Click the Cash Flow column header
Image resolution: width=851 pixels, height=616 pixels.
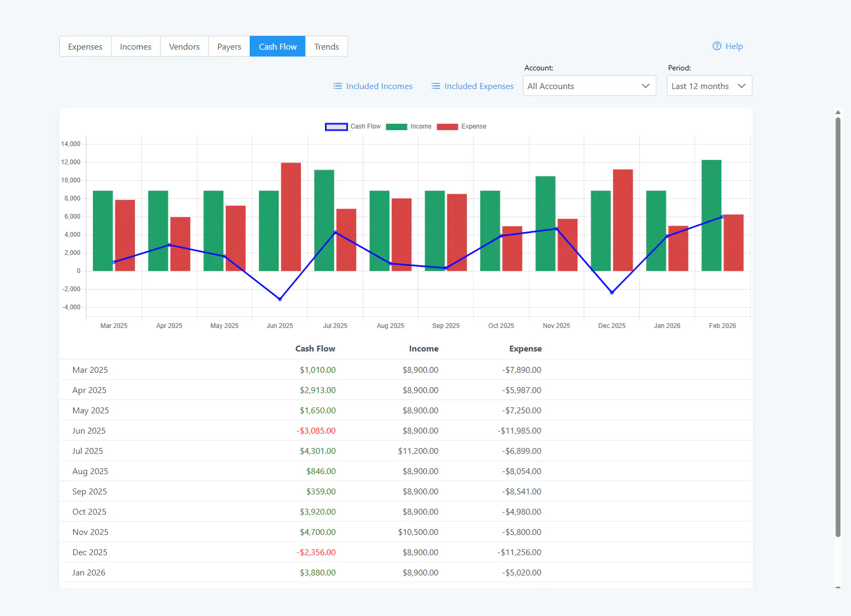click(x=315, y=348)
